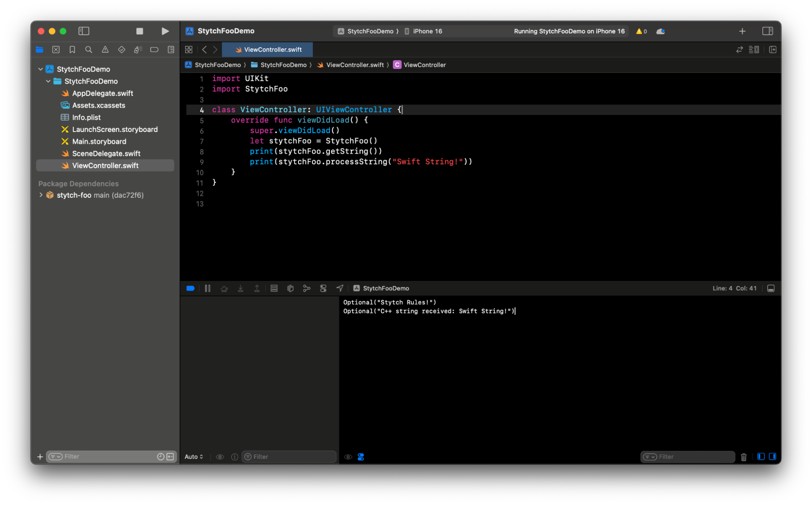The width and height of the screenshot is (812, 505).
Task: Add new file with plus button
Action: point(40,457)
